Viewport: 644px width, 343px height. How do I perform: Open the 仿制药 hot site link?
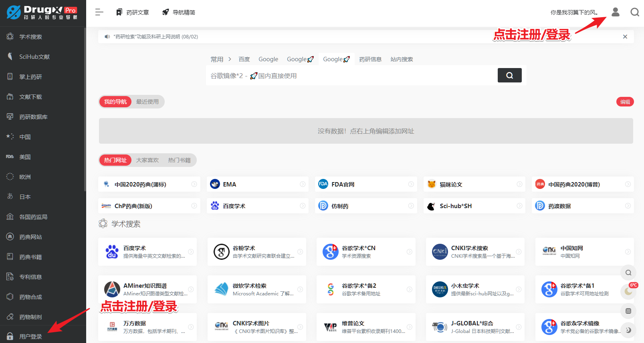pos(366,206)
